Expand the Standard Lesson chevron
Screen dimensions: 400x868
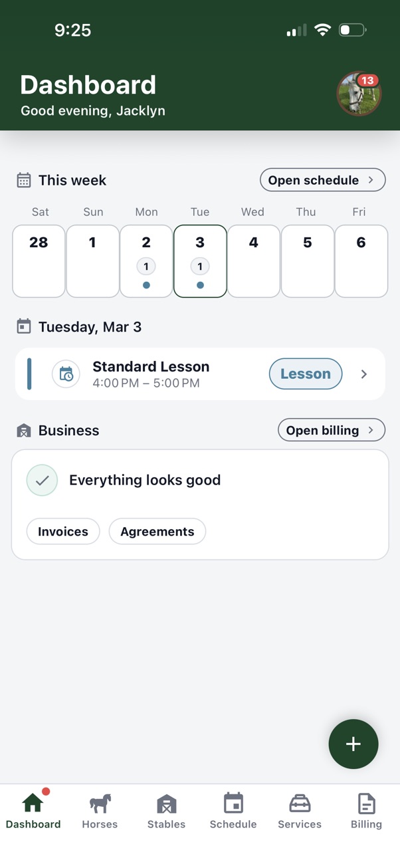(364, 374)
